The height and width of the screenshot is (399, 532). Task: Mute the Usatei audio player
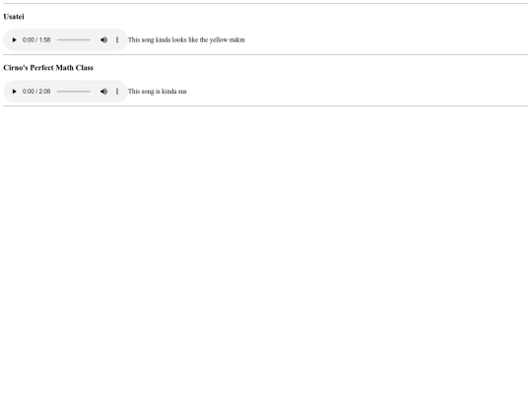coord(103,40)
